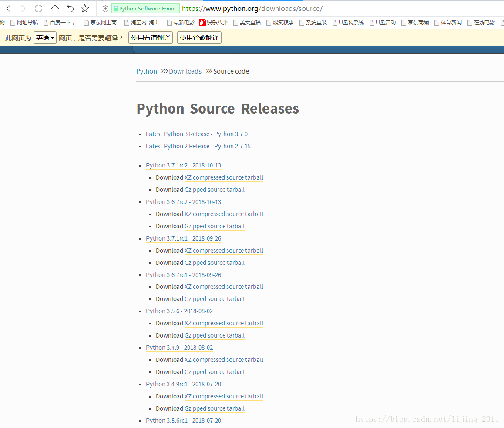The width and height of the screenshot is (504, 428).
Task: Click the 使用谷歌翻译 button
Action: pos(199,37)
